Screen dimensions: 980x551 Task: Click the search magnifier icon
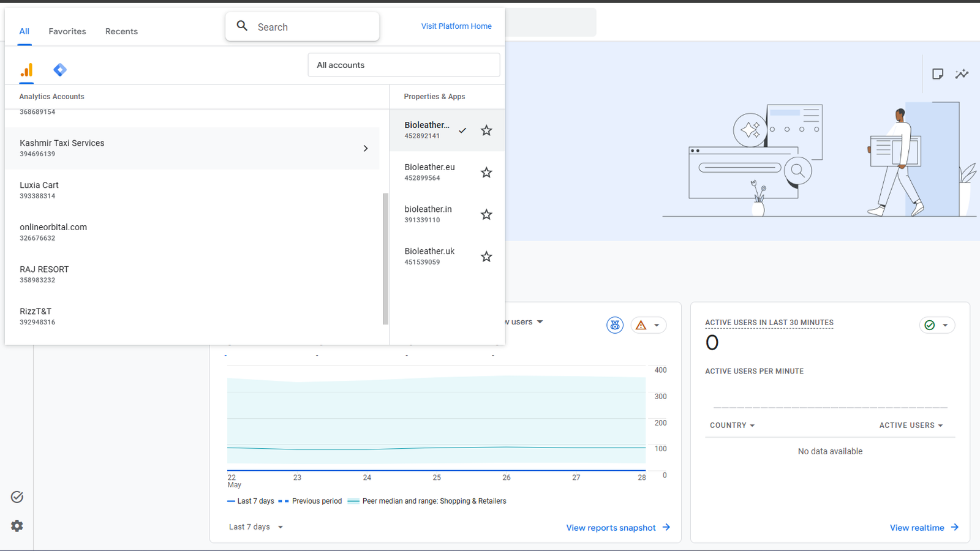tap(243, 26)
